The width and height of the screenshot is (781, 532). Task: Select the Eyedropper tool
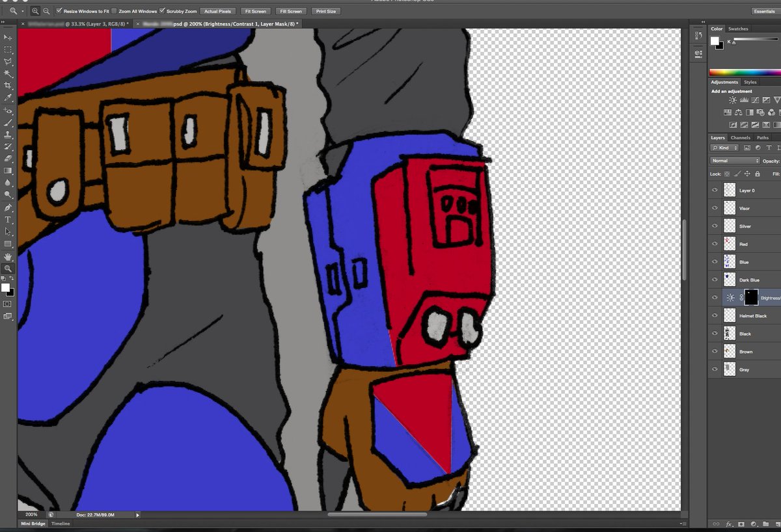8,98
